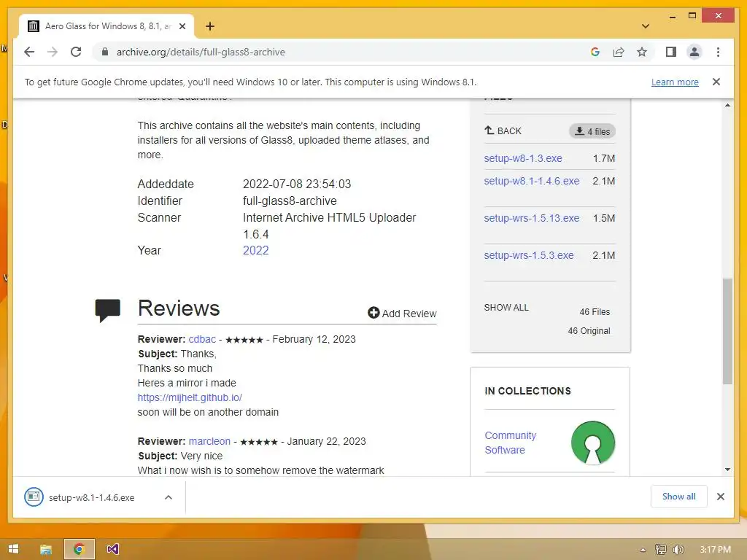Click SHOW ALL files

506,308
